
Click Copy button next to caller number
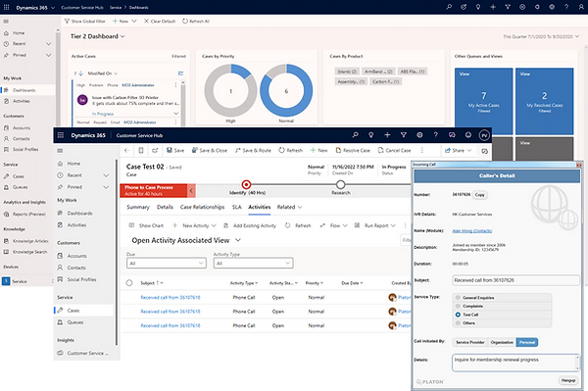[480, 195]
